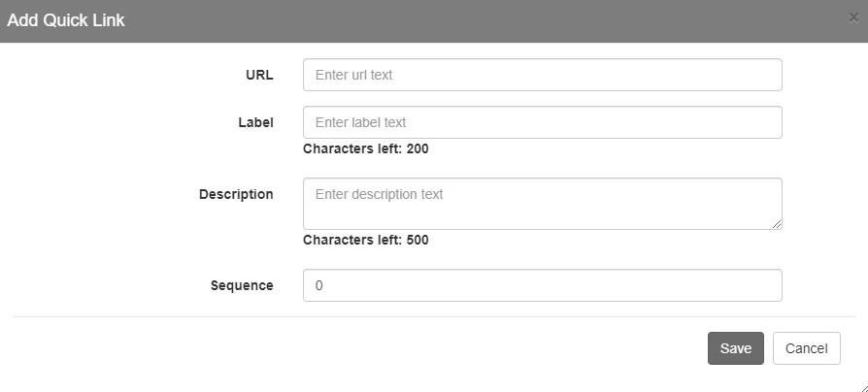Save the new quick link
The height and width of the screenshot is (392, 868).
[736, 348]
